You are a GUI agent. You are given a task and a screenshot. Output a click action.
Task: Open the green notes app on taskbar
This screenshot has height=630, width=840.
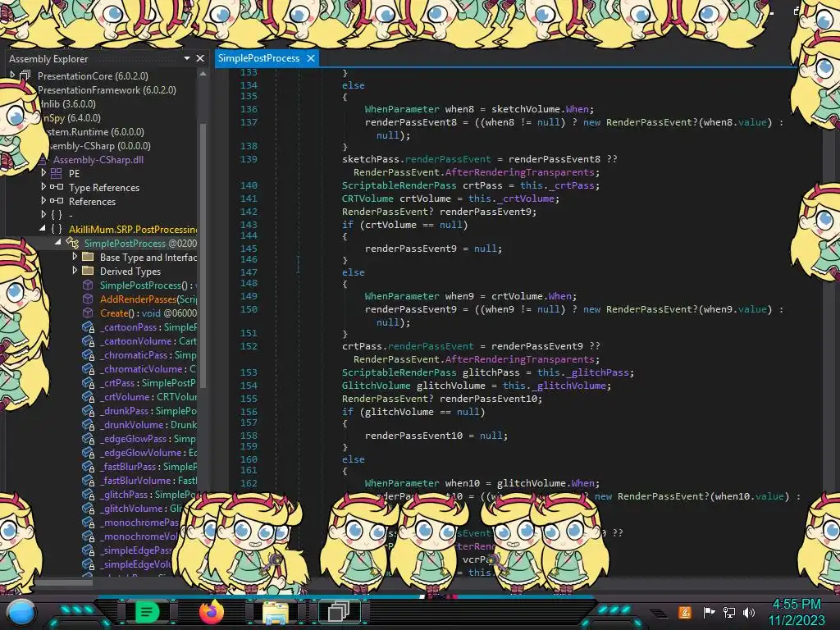click(147, 611)
